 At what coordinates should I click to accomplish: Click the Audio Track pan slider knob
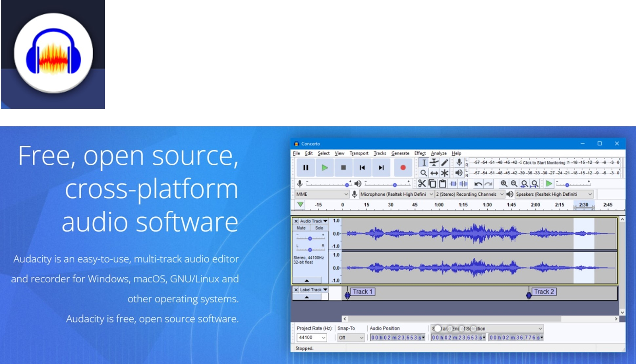(310, 250)
